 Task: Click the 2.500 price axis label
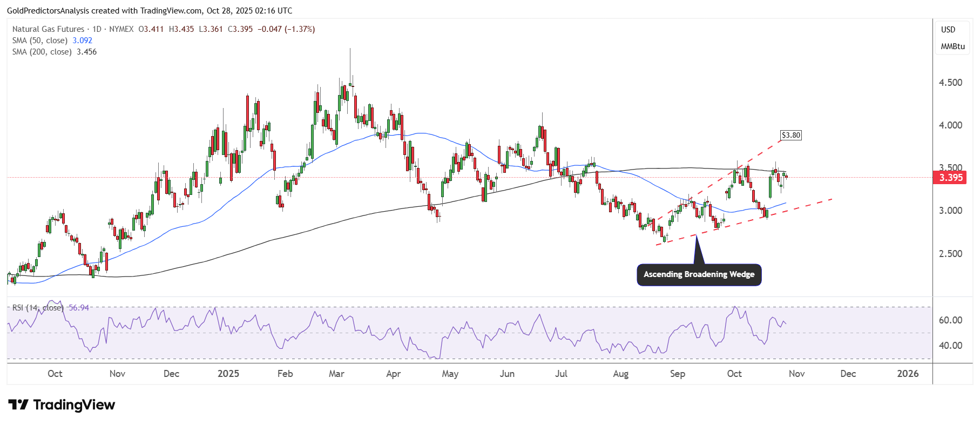coord(950,254)
